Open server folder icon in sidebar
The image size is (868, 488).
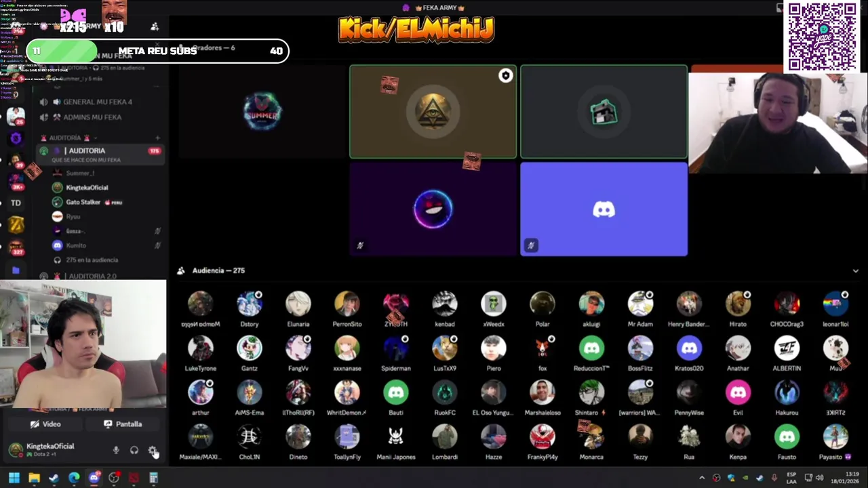point(16,270)
